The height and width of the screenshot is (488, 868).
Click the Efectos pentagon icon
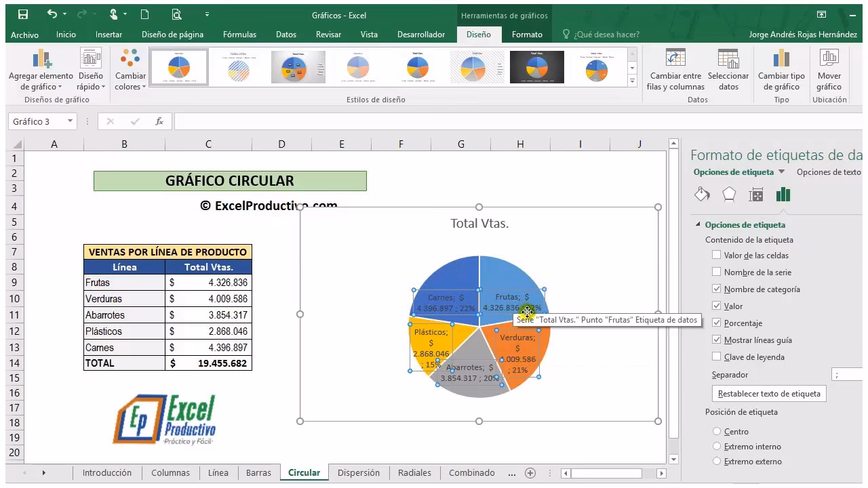[730, 194]
